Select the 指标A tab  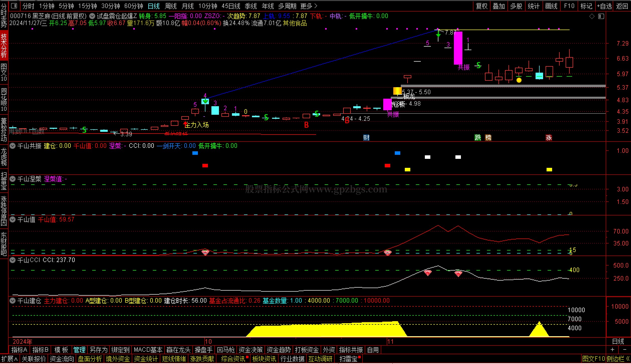[19, 350]
